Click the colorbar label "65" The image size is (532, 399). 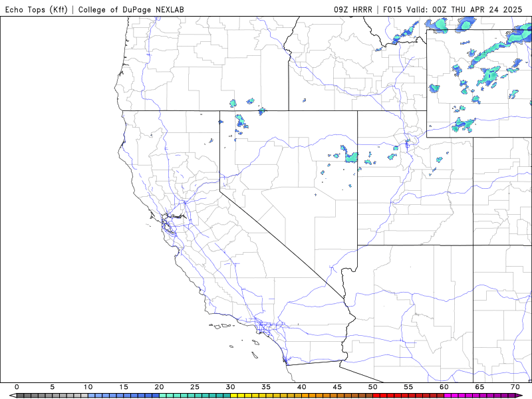pos(479,387)
